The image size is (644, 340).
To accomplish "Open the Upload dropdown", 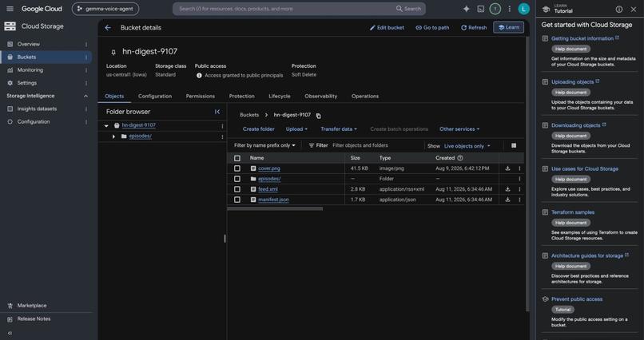I will (x=296, y=128).
